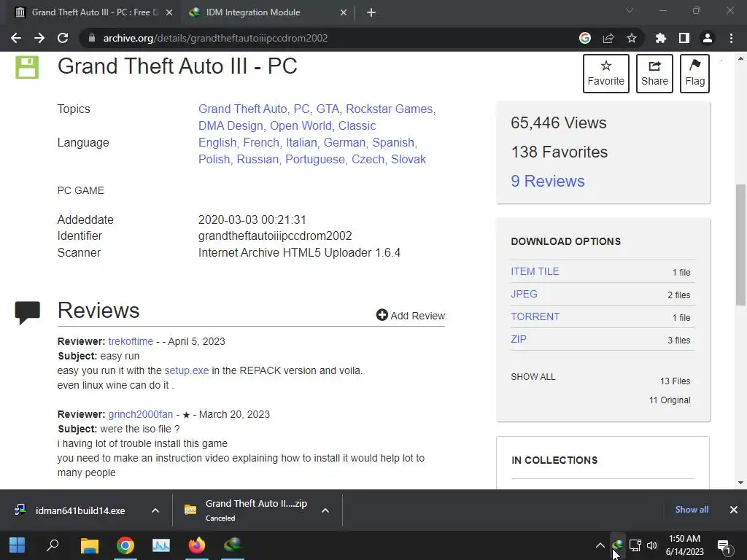Open reviewer grinch2000fan profile
The width and height of the screenshot is (747, 560).
pyautogui.click(x=140, y=414)
